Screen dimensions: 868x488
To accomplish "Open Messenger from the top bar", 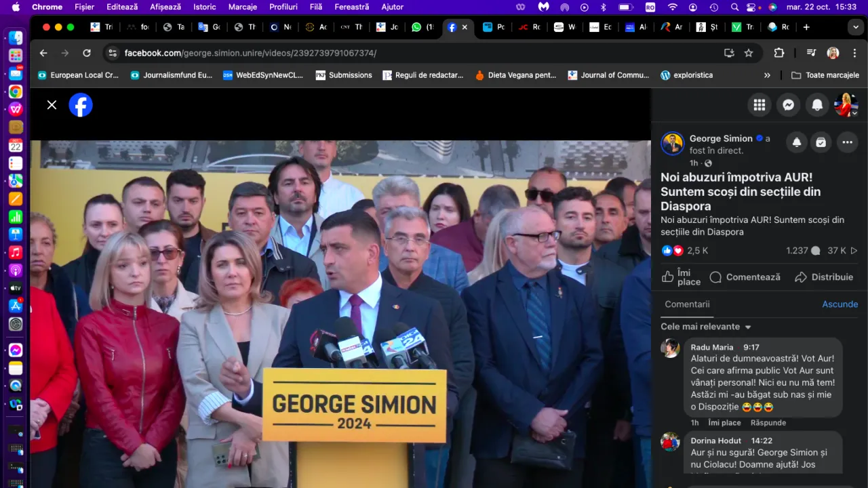I will pos(788,104).
